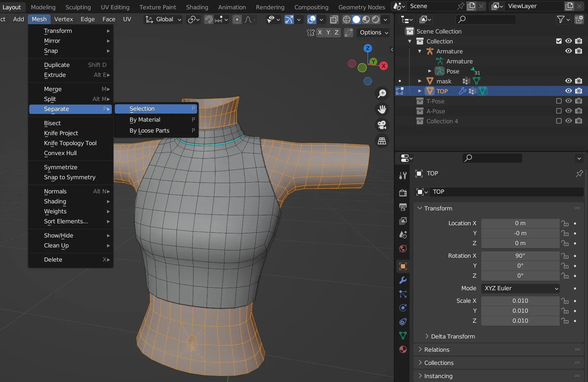Screen dimensions: 588x382
Task: Enable the T-Pose collection checkbox
Action: (x=559, y=101)
